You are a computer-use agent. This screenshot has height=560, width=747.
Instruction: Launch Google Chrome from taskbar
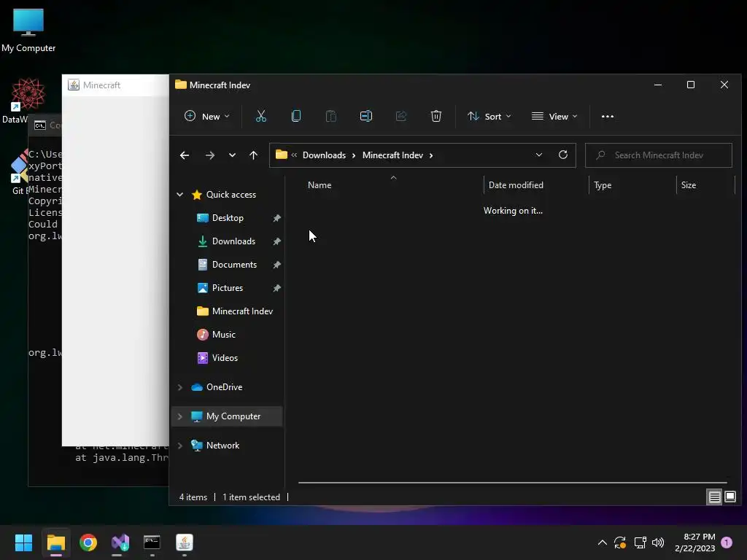[88, 542]
